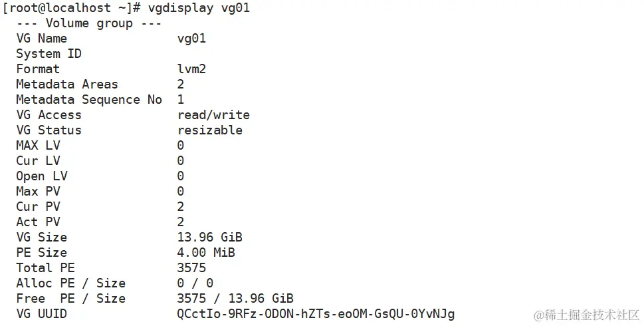
Task: Click the Metadata Areas label
Action: [66, 84]
